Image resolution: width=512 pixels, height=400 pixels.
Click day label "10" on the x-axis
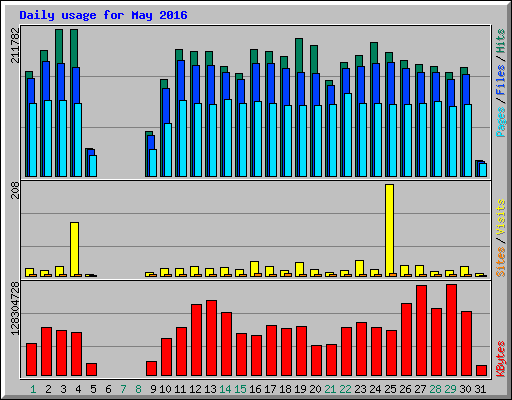pyautogui.click(x=165, y=389)
